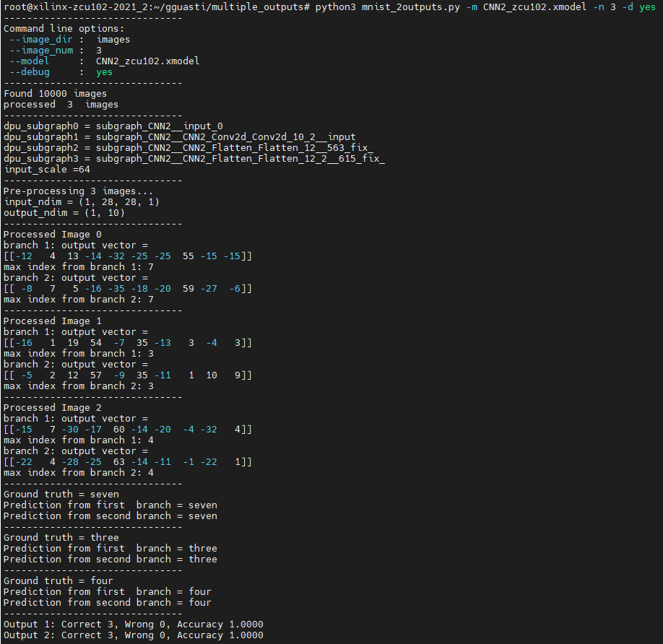Click the 'Output 1' accuracy result line
This screenshot has height=644, width=663.
[133, 624]
